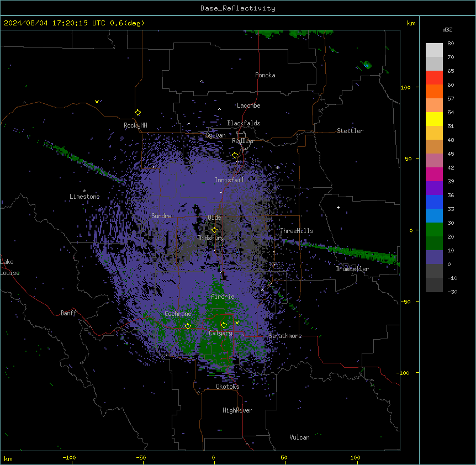Select the orange 60-57 dBZ legend swatch
Image resolution: width=476 pixels, height=465 pixels.
coord(434,91)
